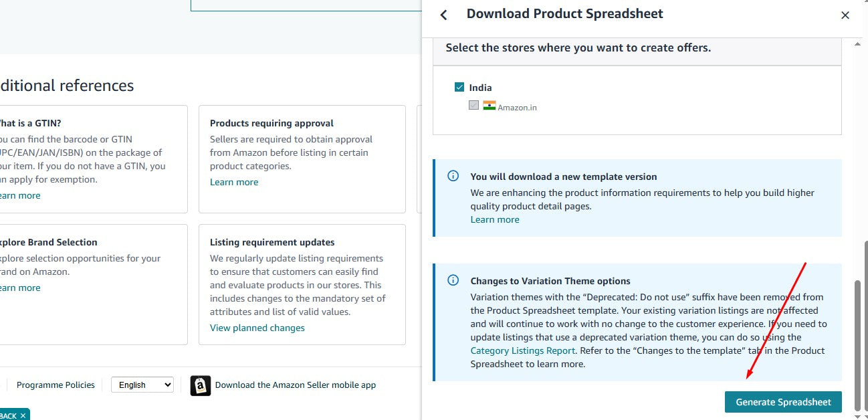Screen dimensions: 868x420
Task: Open Learn more under Products requiring approval
Action: click(x=234, y=182)
